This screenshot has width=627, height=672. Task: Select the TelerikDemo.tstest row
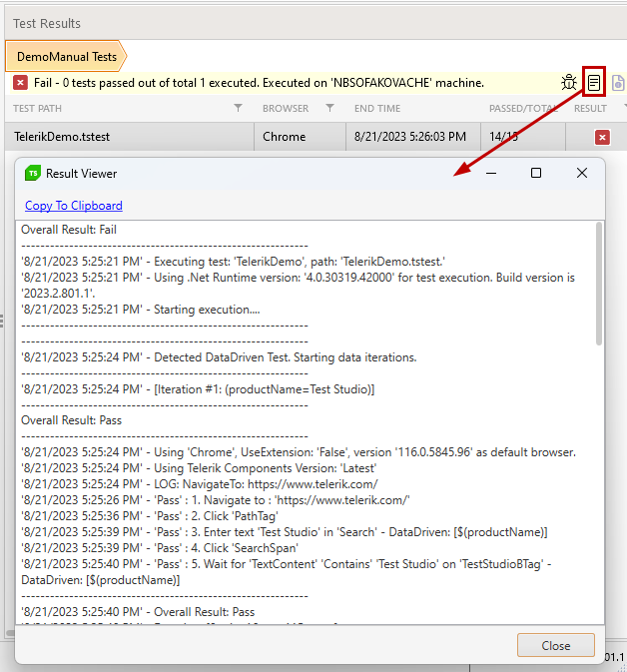pos(315,137)
